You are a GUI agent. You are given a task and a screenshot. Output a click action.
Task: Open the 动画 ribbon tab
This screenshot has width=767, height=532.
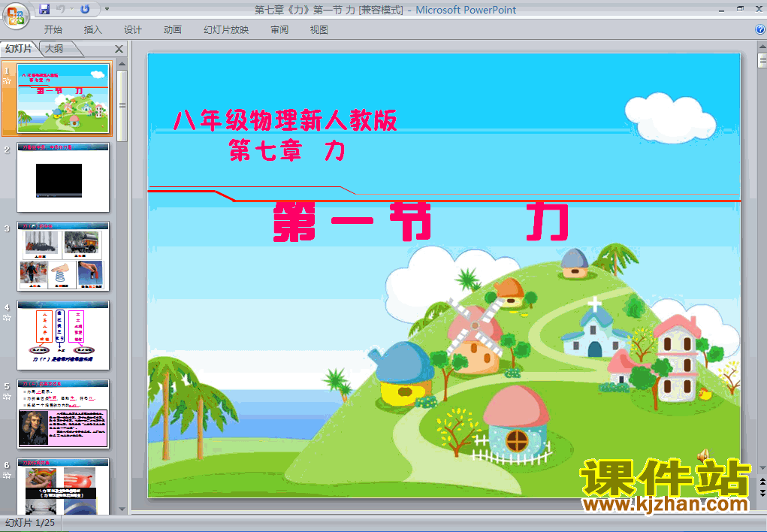point(173,30)
